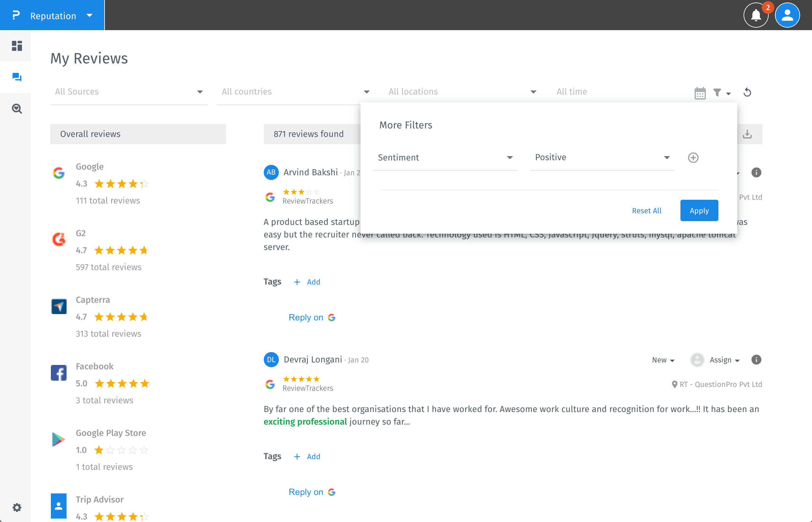The image size is (812, 522).
Task: Add another filter with plus icon
Action: 693,158
